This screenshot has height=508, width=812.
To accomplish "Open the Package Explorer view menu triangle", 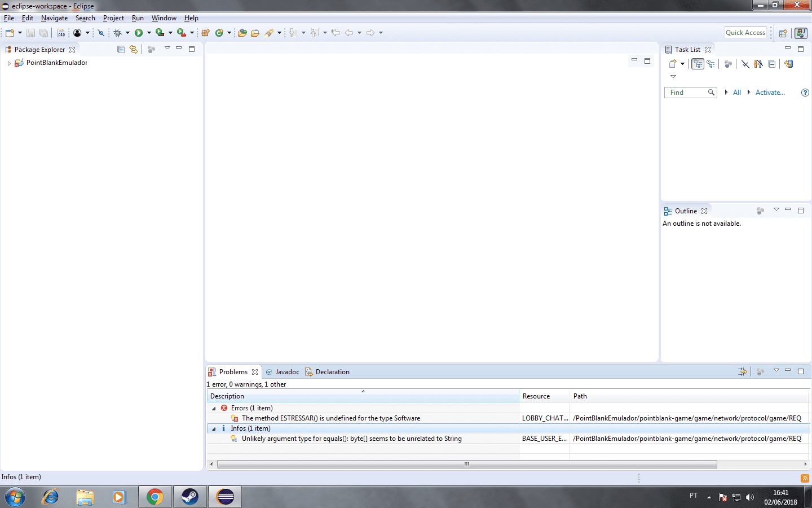I will point(167,49).
